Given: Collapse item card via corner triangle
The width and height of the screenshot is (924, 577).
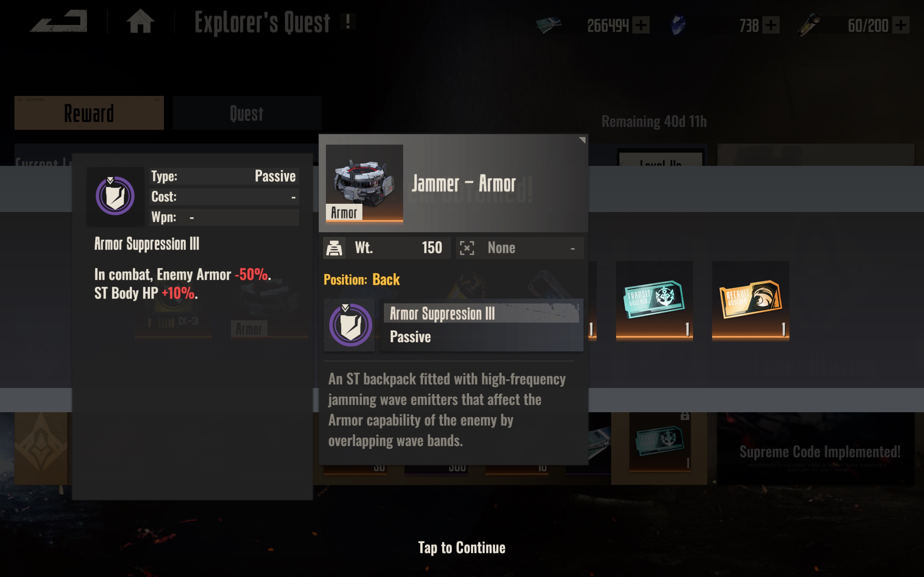Looking at the screenshot, I should point(582,140).
